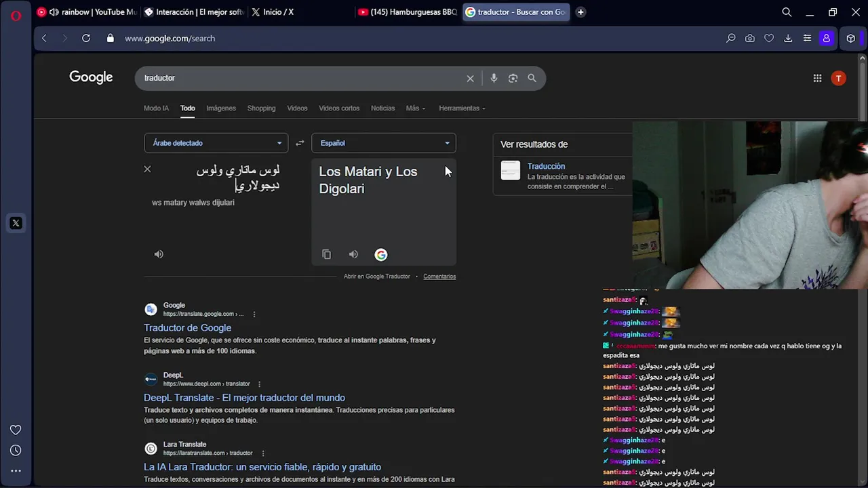Viewport: 868px width, 488px height.
Task: Submit the search with the magnifier
Action: pos(532,78)
